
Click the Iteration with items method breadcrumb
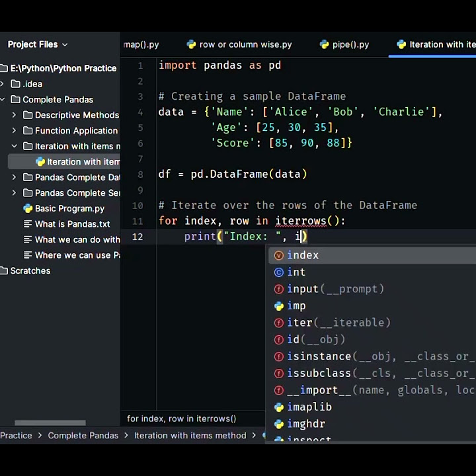[190, 435]
